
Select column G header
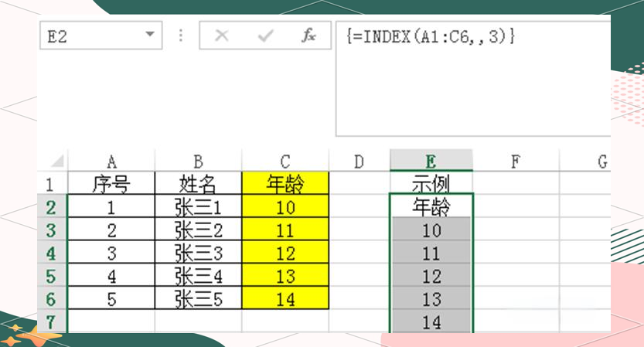pyautogui.click(x=585, y=162)
